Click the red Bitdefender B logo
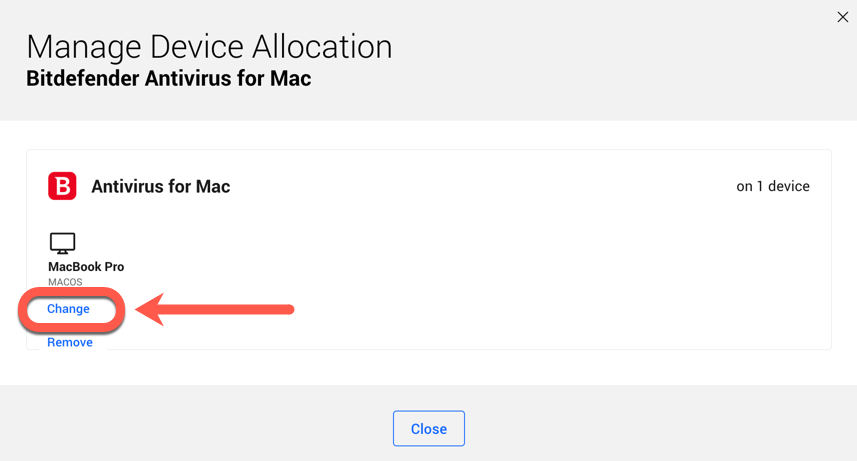857x461 pixels. [x=62, y=186]
